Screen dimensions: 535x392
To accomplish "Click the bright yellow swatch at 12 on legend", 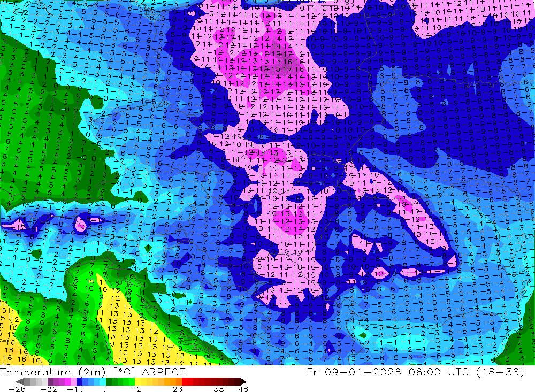I will pyautogui.click(x=137, y=381).
